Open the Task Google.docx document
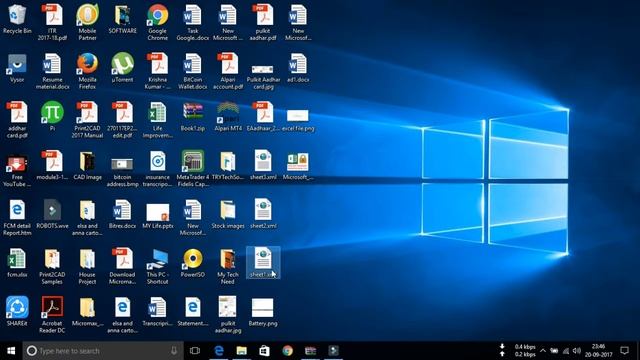640x360 pixels. point(193,22)
